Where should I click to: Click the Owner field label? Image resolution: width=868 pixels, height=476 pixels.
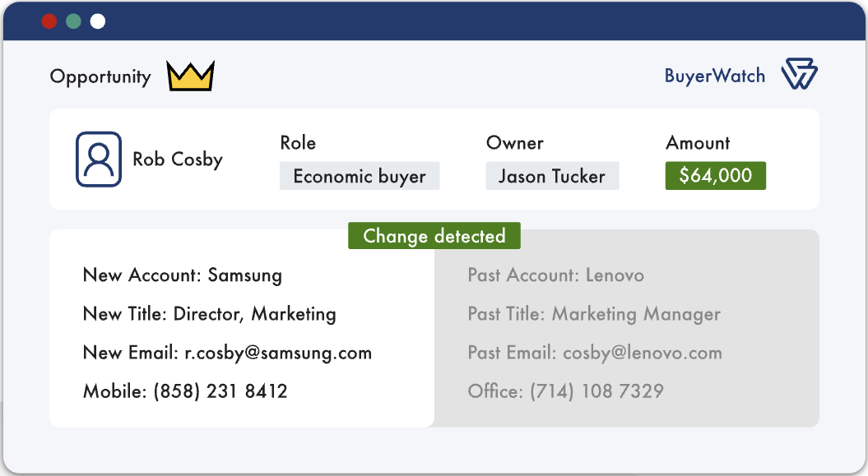click(515, 142)
